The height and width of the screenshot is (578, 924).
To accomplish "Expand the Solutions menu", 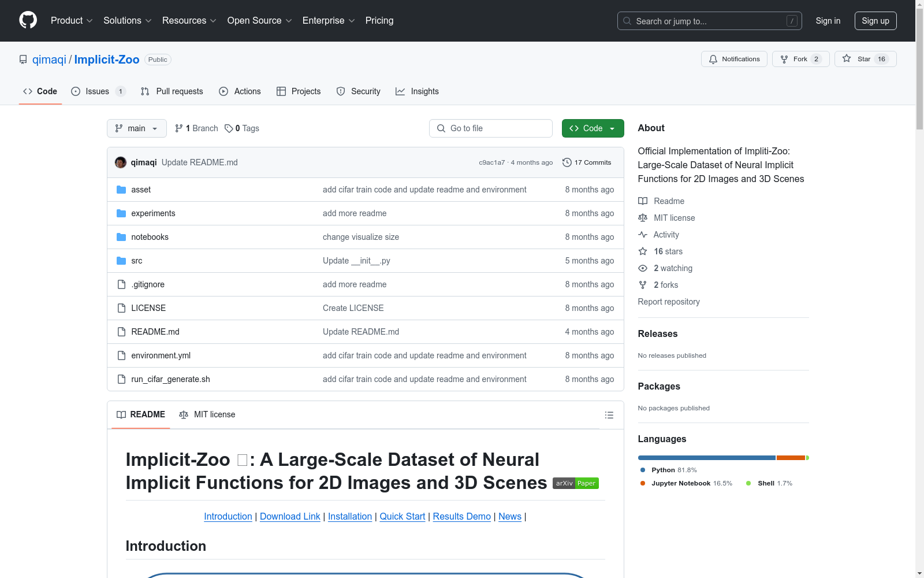I will click(128, 21).
